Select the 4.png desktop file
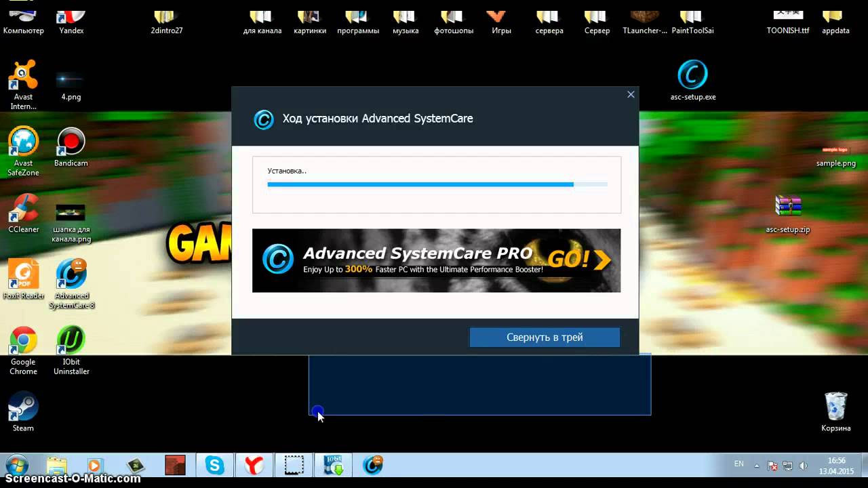This screenshot has width=868, height=488. 71,85
